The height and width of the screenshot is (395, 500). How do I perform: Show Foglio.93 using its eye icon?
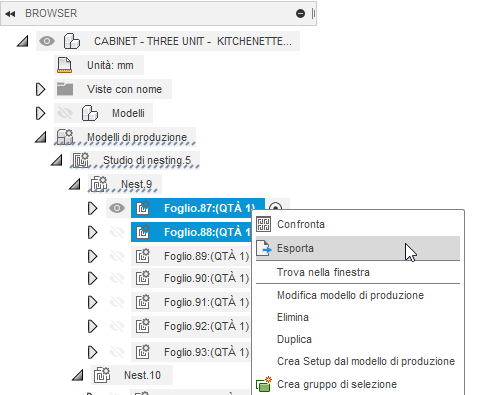(117, 352)
